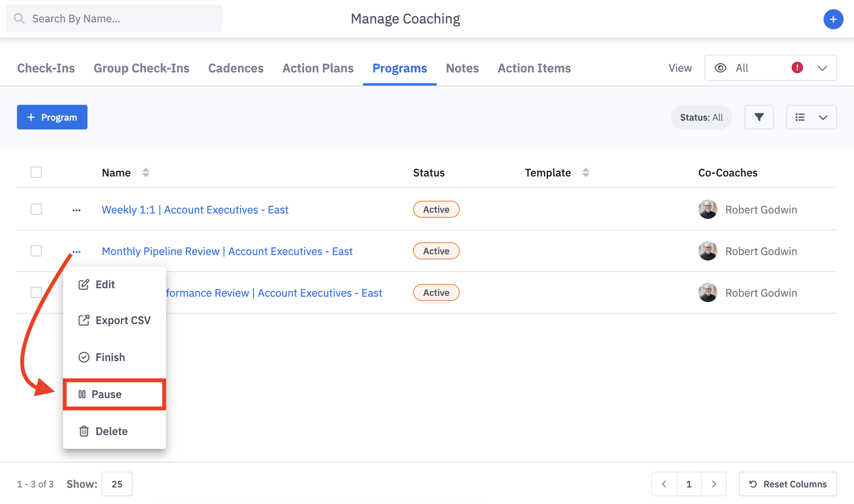Check the select-all checkbox in table header
854x504 pixels.
click(36, 172)
